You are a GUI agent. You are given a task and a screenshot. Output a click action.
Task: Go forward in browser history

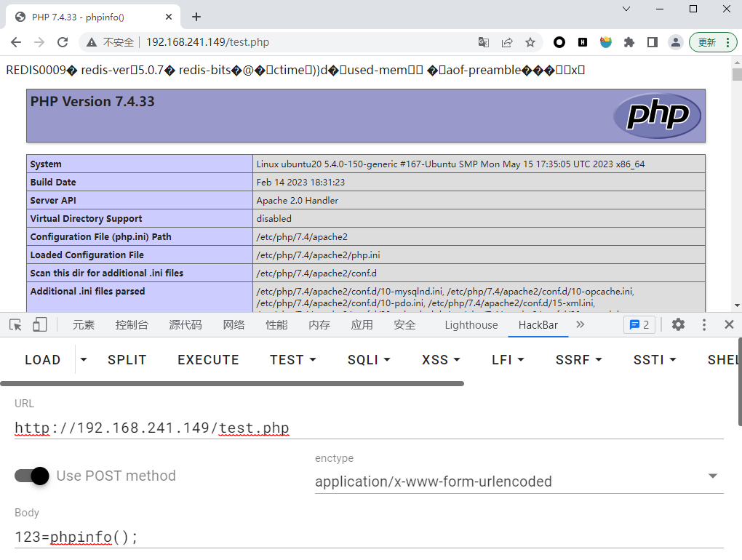point(39,42)
